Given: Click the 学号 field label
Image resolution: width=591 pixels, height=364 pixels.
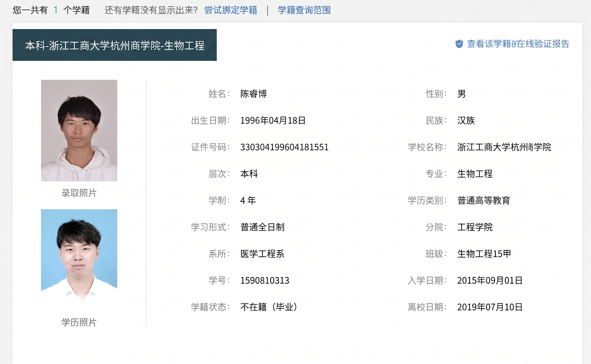Looking at the screenshot, I should pos(219,281).
